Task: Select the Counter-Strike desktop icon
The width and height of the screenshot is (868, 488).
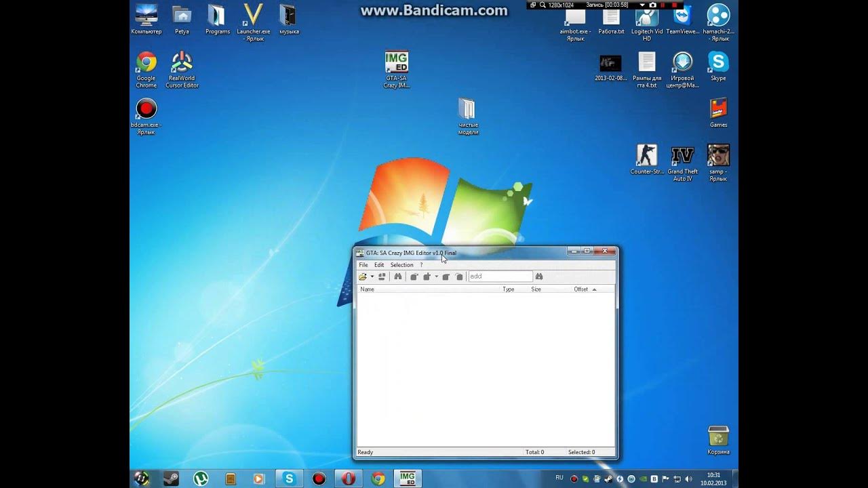Action: [647, 160]
